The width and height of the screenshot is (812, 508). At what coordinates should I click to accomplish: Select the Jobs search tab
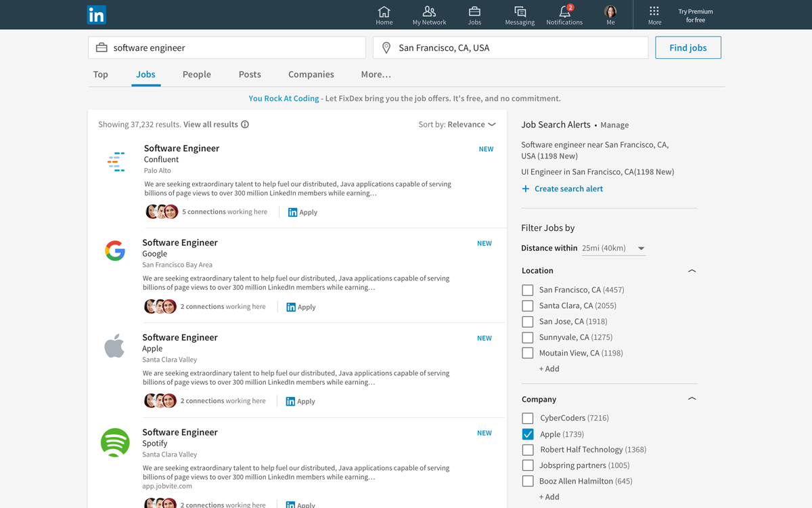tap(145, 75)
